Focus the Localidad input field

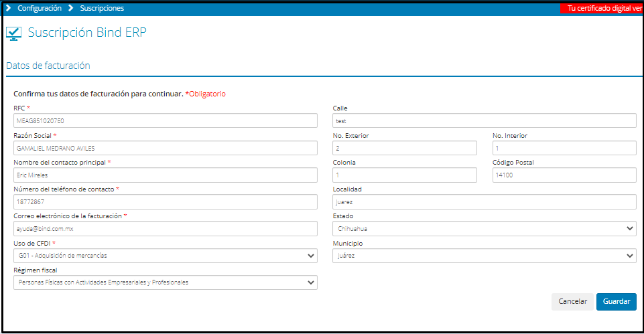click(x=485, y=202)
